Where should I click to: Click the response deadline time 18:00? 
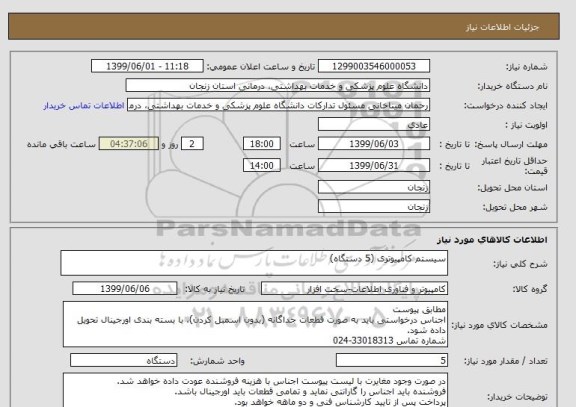pyautogui.click(x=262, y=144)
